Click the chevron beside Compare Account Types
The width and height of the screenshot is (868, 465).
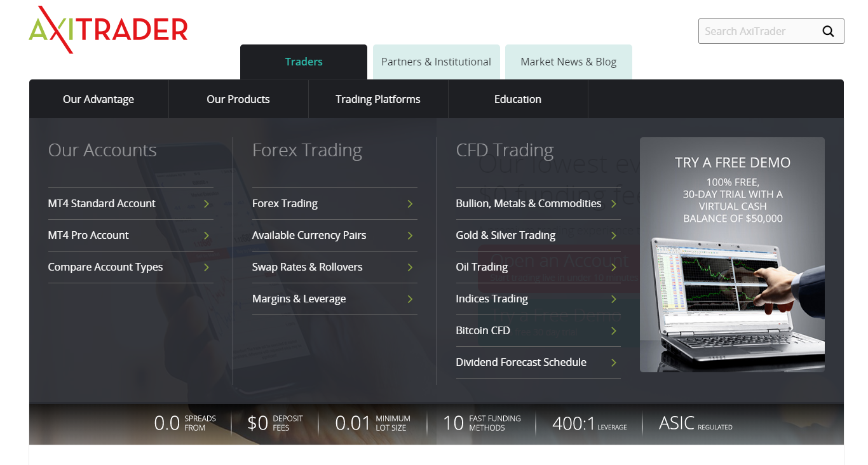tap(207, 267)
